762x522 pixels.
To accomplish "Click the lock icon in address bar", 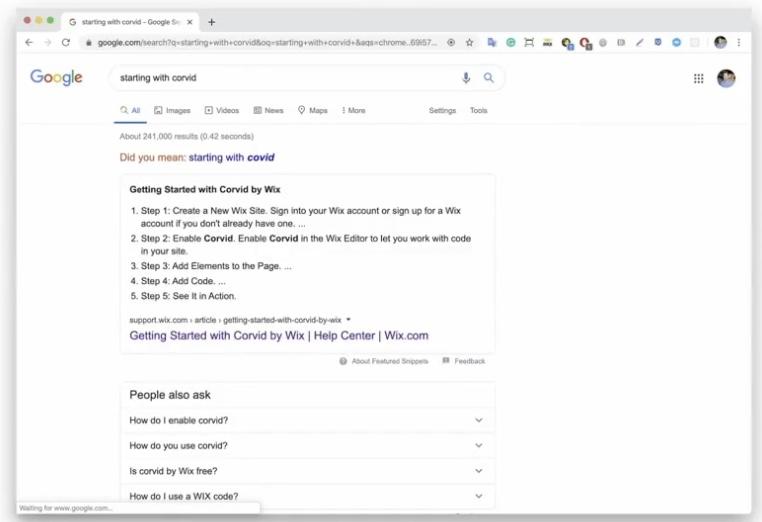I will click(88, 43).
